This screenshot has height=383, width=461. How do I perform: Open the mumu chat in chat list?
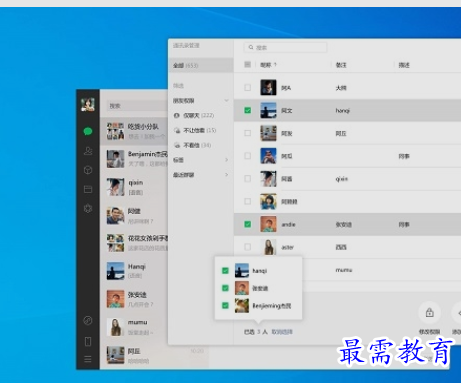[x=134, y=327]
